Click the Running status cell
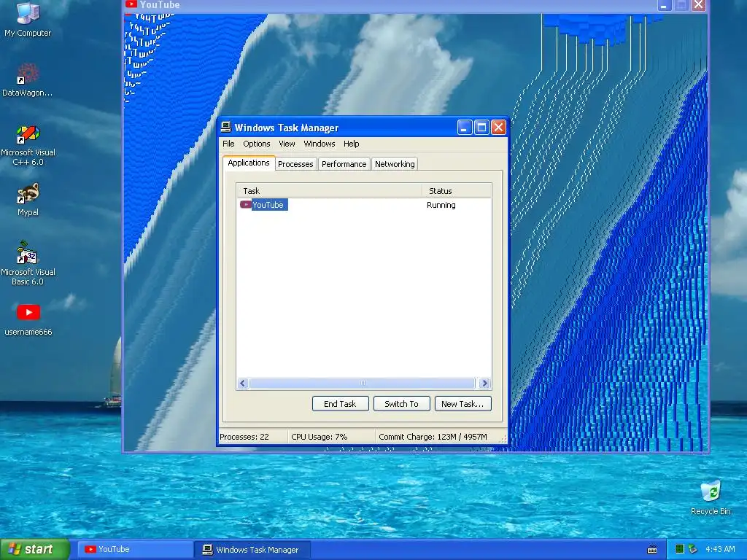Image resolution: width=747 pixels, height=560 pixels. tap(441, 205)
